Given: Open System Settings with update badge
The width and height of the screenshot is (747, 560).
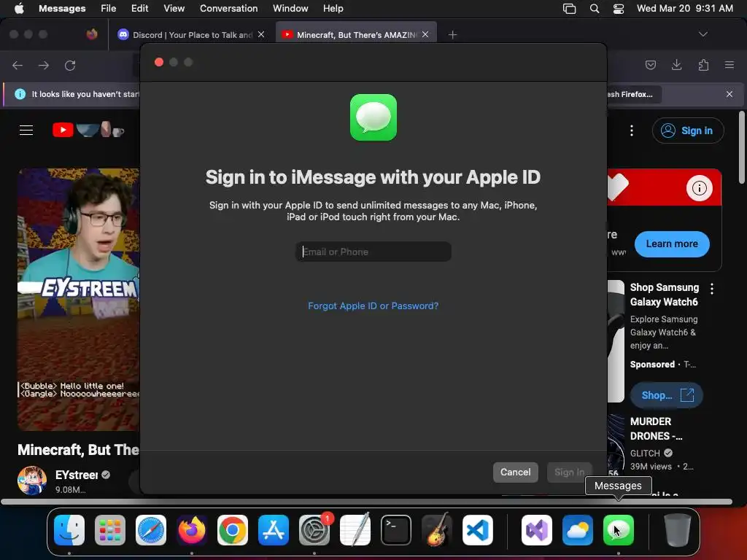Looking at the screenshot, I should (314, 530).
